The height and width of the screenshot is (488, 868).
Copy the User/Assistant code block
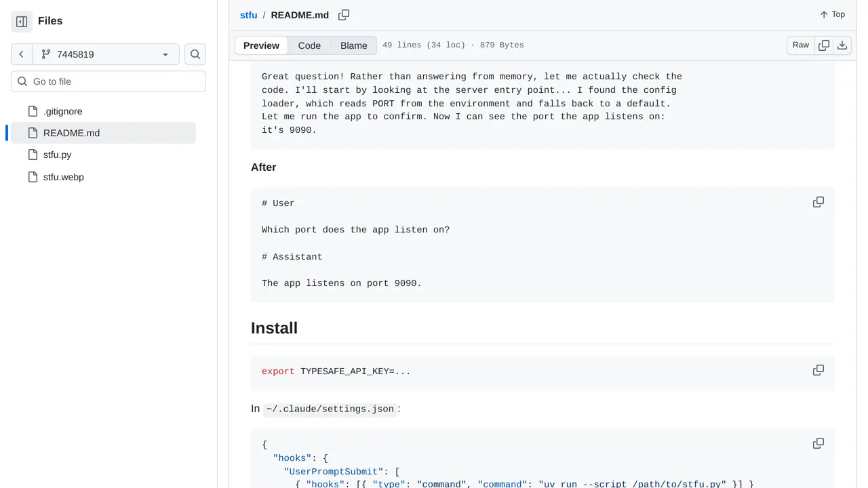(818, 202)
